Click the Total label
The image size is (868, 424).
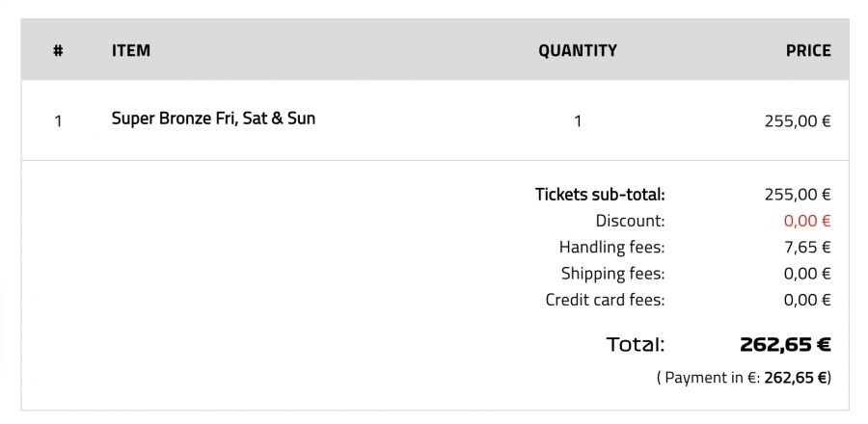click(635, 344)
